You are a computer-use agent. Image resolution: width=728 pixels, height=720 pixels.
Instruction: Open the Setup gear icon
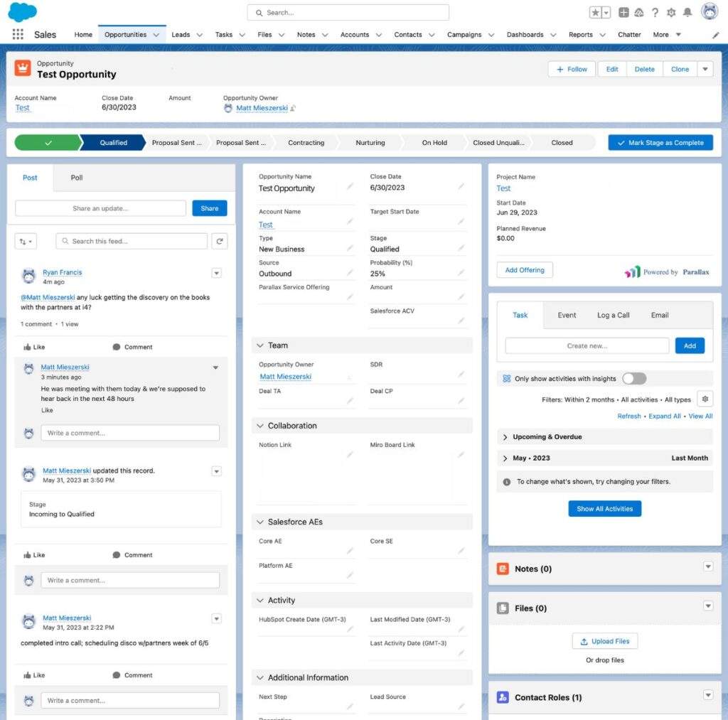[x=670, y=13]
